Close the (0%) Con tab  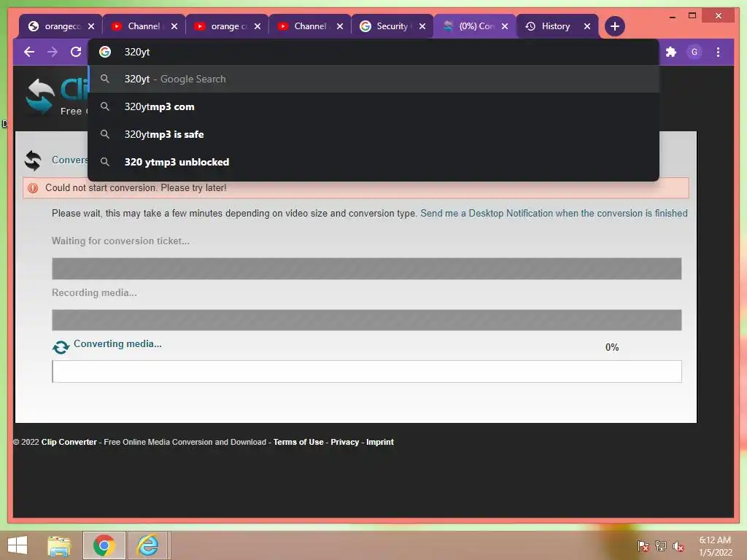pyautogui.click(x=505, y=26)
